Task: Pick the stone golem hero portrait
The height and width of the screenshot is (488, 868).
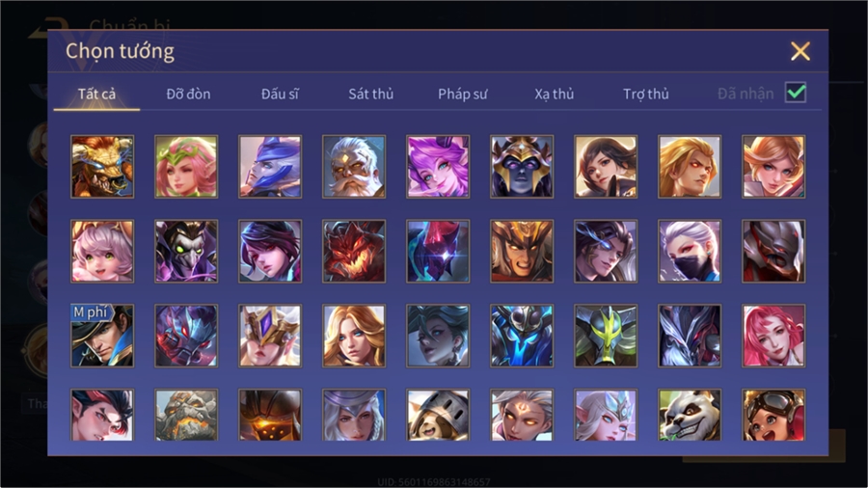Action: tap(186, 415)
